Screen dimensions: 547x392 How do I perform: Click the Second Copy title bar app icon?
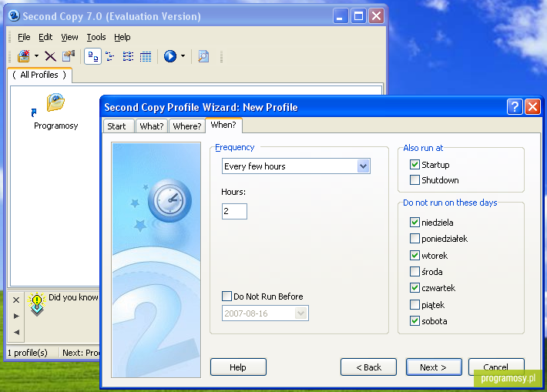pyautogui.click(x=14, y=15)
